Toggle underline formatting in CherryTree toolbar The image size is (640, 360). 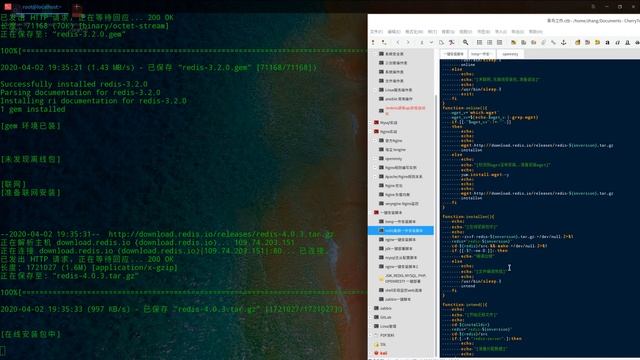[627, 42]
